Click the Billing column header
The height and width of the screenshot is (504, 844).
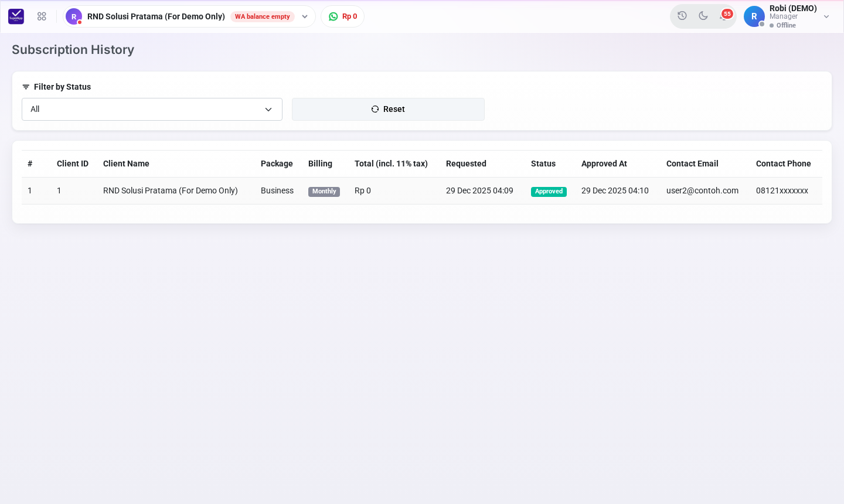coord(320,164)
